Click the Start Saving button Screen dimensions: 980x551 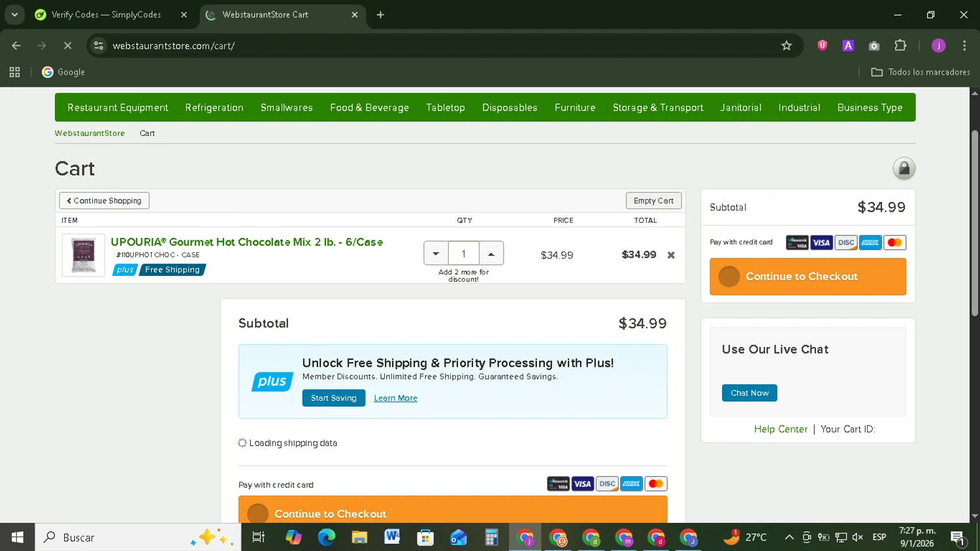pyautogui.click(x=334, y=398)
